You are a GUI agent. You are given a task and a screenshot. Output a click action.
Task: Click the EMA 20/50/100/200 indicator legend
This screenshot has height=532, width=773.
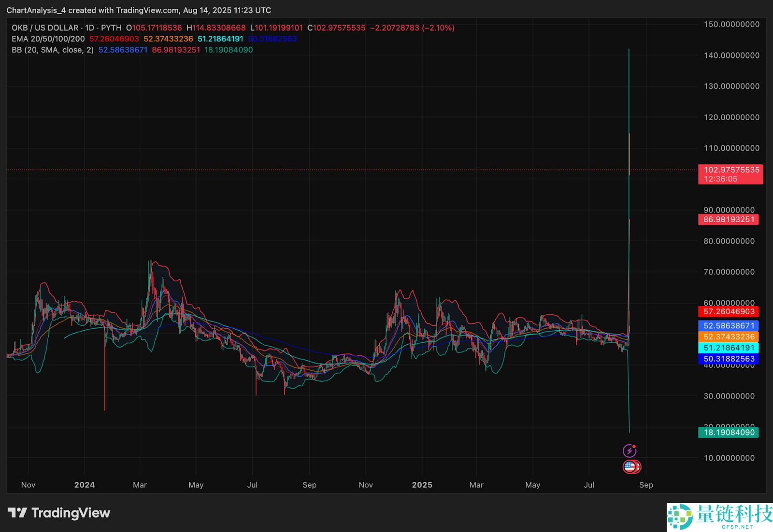[48, 39]
